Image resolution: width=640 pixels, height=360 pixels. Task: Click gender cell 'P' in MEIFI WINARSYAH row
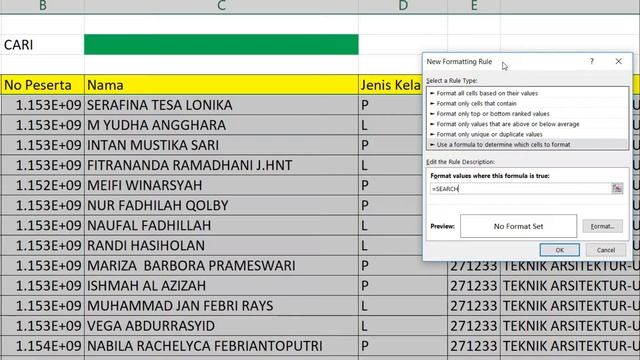[391, 185]
